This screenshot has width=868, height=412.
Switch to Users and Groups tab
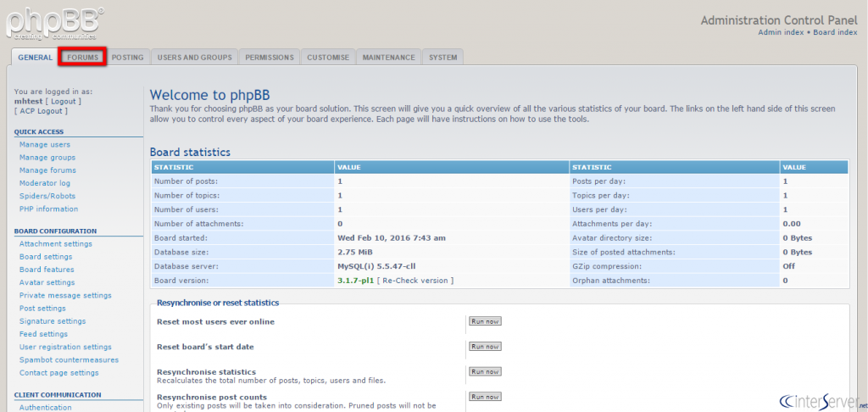[194, 57]
